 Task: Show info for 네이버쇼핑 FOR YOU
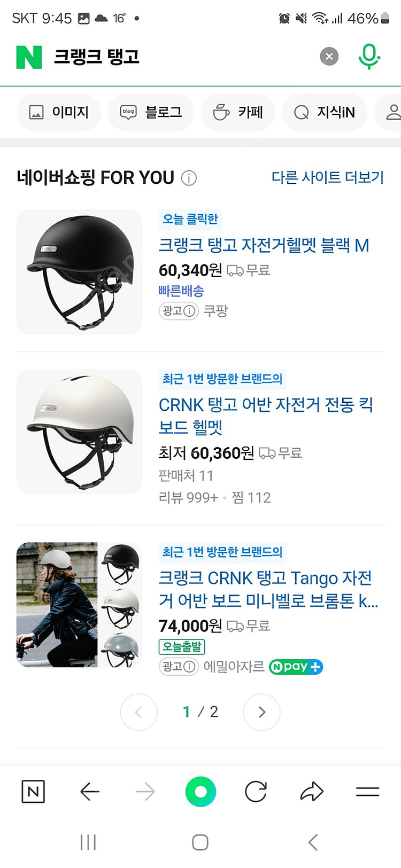tap(189, 178)
